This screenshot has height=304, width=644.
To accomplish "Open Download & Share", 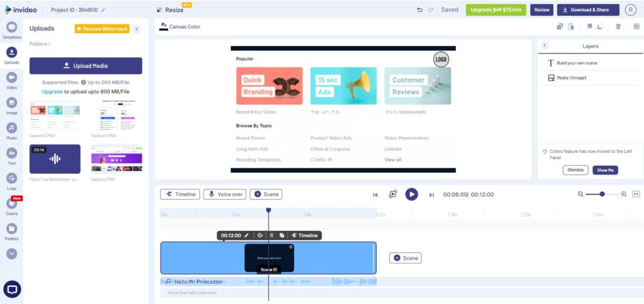I will click(588, 10).
